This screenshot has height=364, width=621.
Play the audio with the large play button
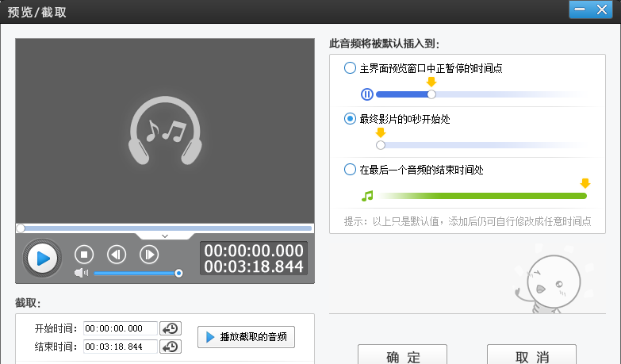(x=42, y=259)
